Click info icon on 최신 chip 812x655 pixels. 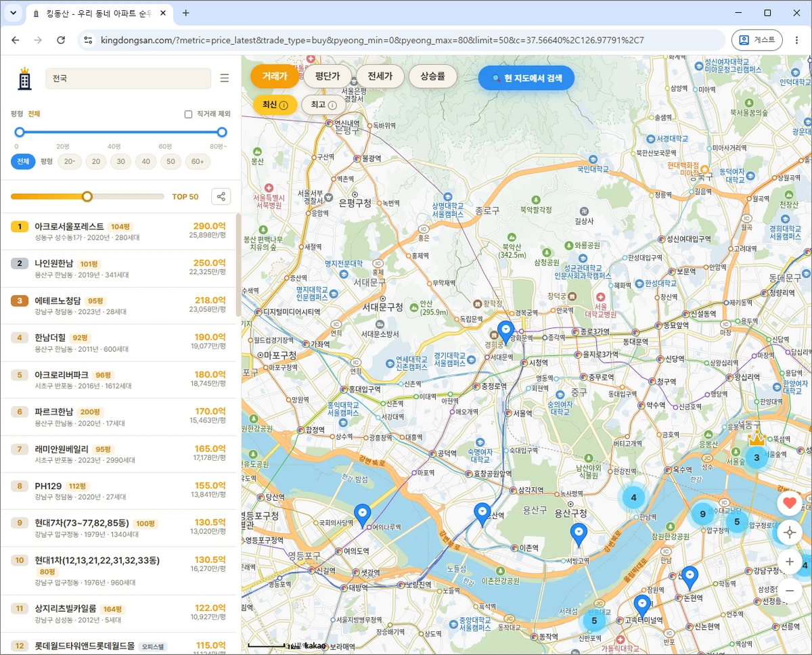point(284,105)
